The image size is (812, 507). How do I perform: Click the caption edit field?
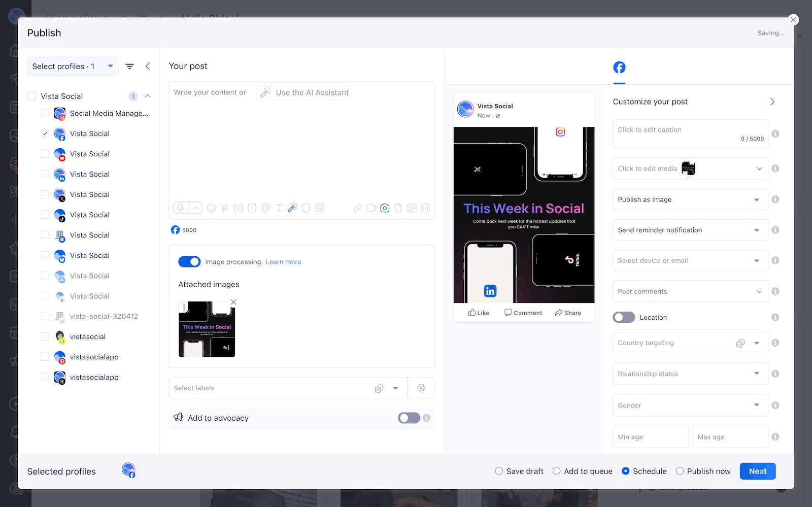(691, 134)
